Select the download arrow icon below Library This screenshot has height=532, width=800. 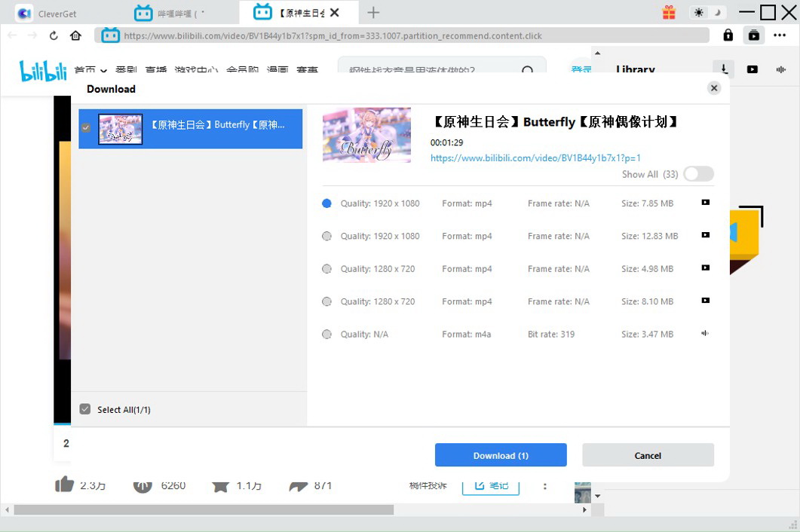click(724, 69)
